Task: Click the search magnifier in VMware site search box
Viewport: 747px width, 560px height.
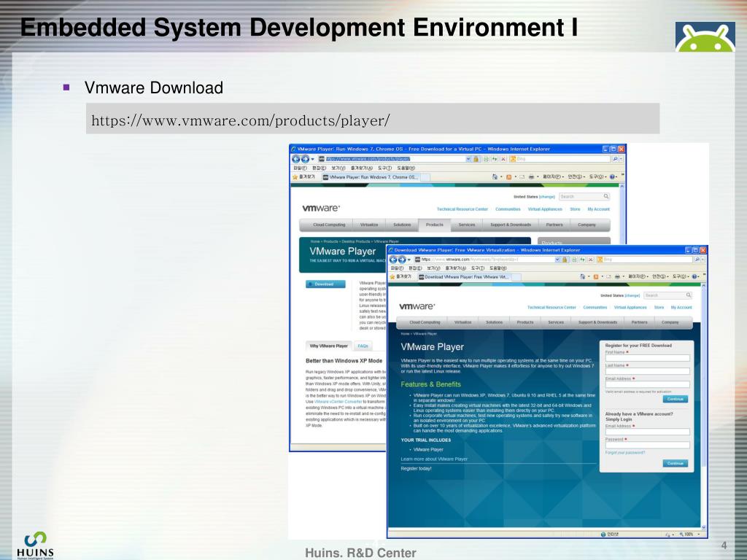Action: point(687,295)
